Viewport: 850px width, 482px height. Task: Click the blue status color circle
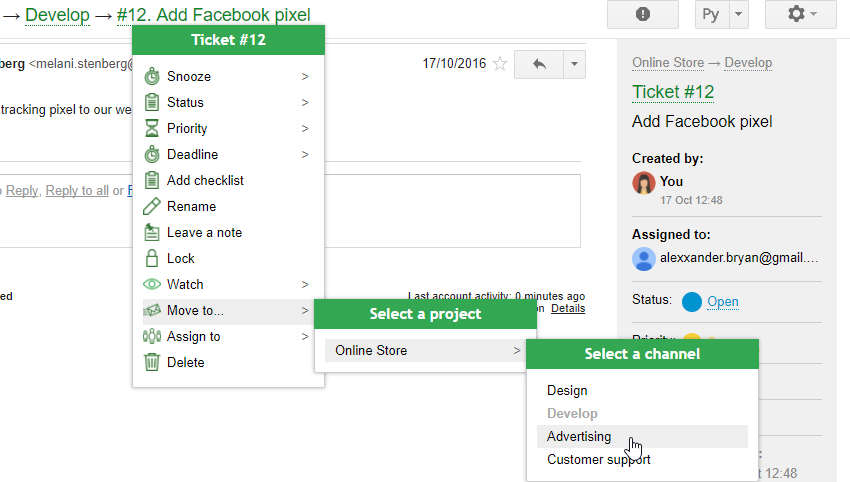click(692, 301)
